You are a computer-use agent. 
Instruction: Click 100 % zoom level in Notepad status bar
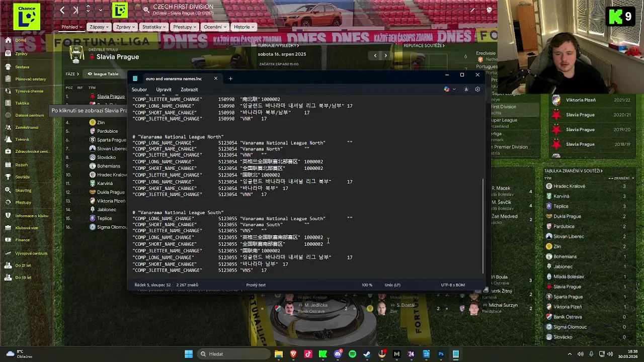click(x=367, y=285)
